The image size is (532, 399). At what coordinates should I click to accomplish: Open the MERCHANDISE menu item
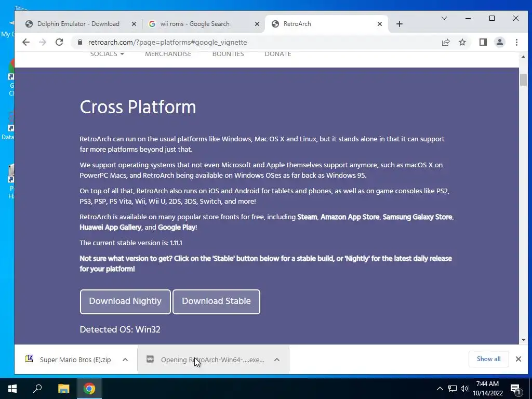(168, 54)
